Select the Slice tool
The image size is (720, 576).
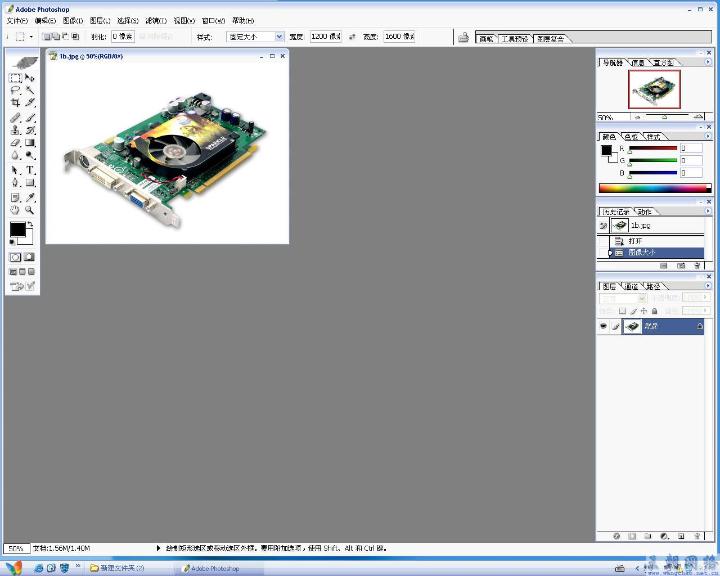[x=30, y=103]
